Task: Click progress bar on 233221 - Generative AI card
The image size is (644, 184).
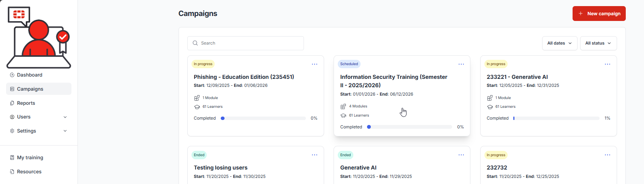Action: pyautogui.click(x=556, y=118)
